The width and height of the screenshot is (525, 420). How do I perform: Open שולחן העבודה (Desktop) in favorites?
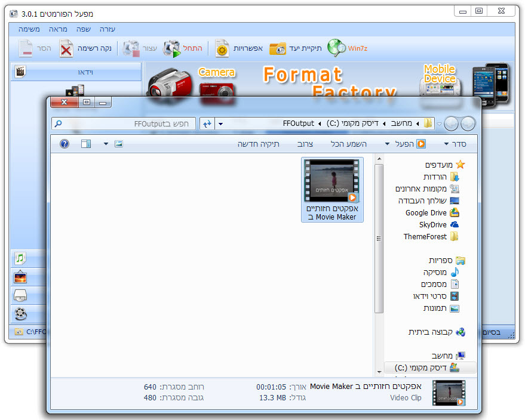click(x=429, y=200)
